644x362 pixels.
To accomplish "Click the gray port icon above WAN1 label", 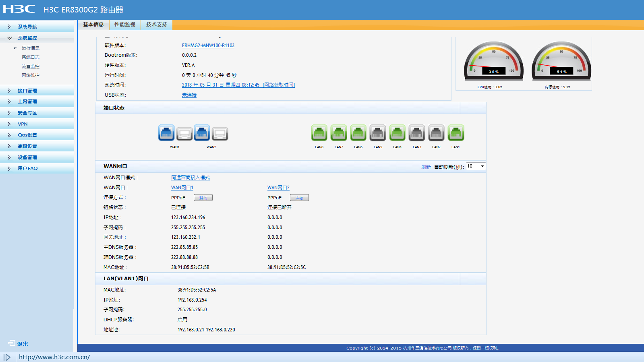I will [x=184, y=134].
